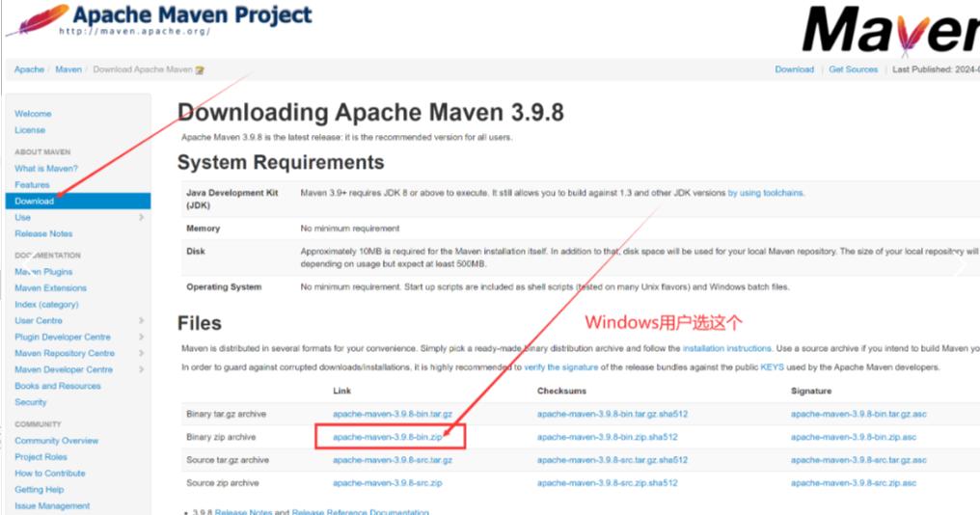980x515 pixels.
Task: Open Community Overview sidebar link
Action: (x=57, y=441)
